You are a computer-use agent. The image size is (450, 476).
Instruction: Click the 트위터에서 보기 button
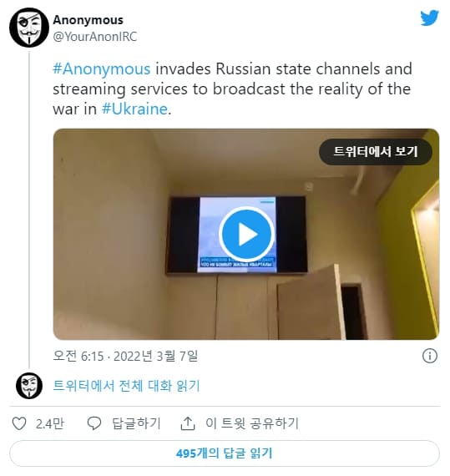pos(376,152)
